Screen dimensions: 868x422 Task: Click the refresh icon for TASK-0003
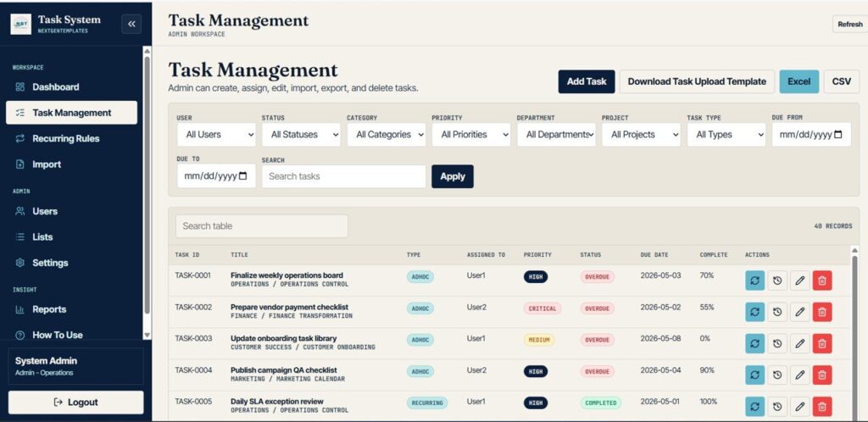click(754, 343)
